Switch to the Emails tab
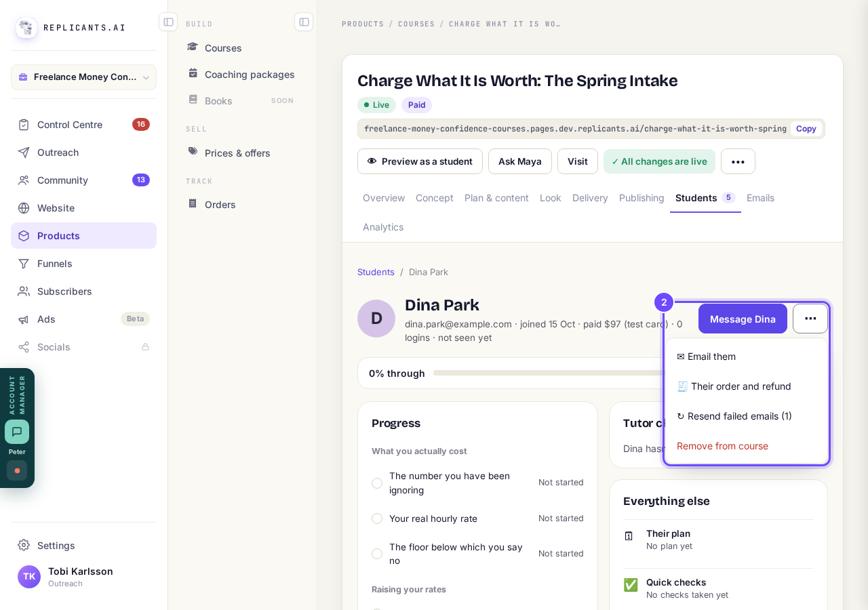 760,198
